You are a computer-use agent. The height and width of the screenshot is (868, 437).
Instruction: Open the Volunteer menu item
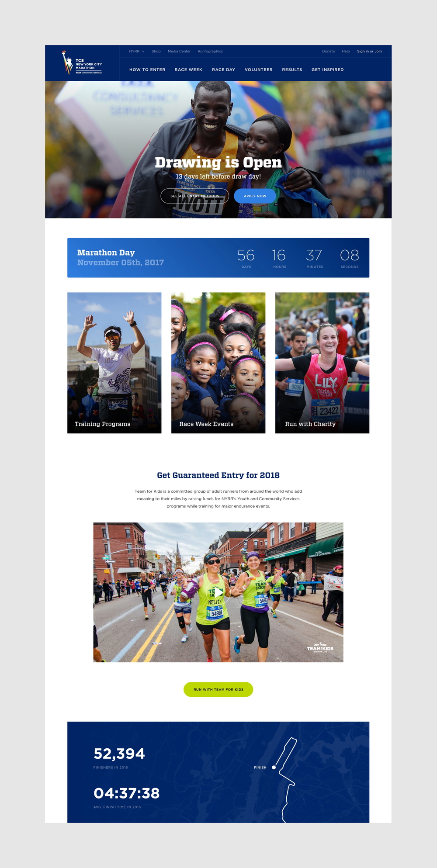[x=258, y=70]
